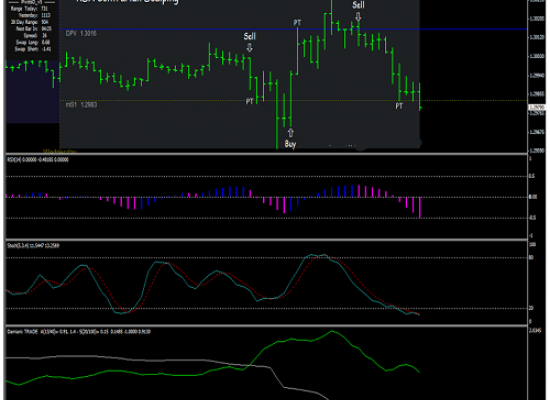This screenshot has width=550, height=400.
Task: Click the Stoch indicator label
Action: click(x=33, y=246)
